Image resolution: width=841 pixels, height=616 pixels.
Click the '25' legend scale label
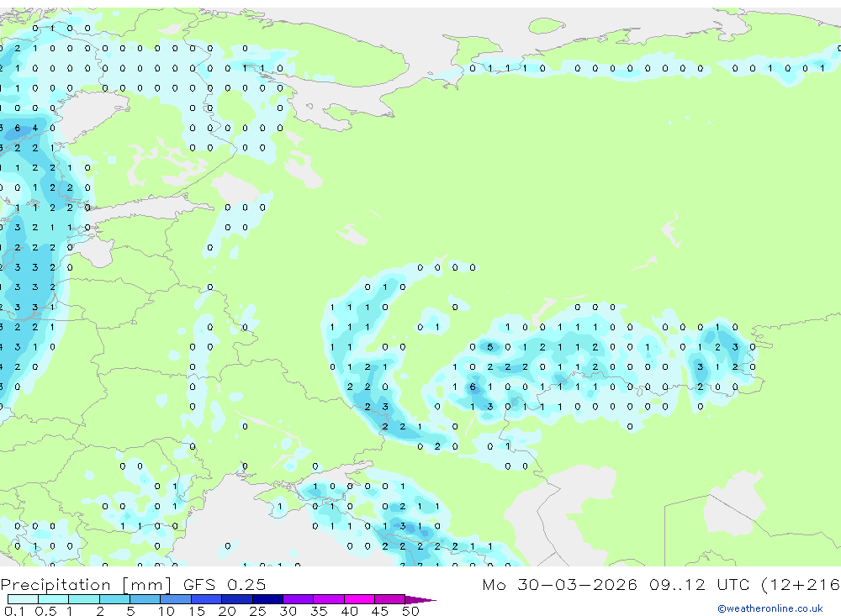(257, 611)
